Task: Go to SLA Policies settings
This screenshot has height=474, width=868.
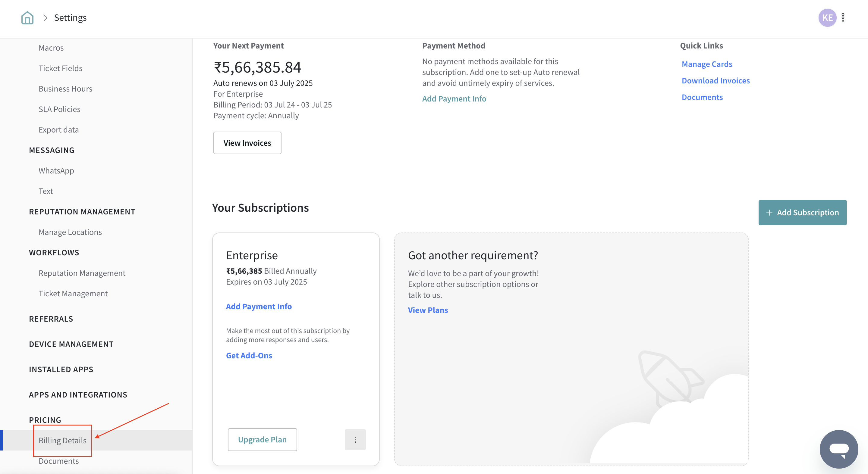Action: (x=59, y=109)
